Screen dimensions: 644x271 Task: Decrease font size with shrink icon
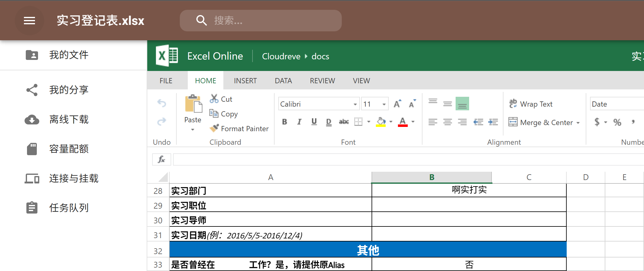[412, 104]
